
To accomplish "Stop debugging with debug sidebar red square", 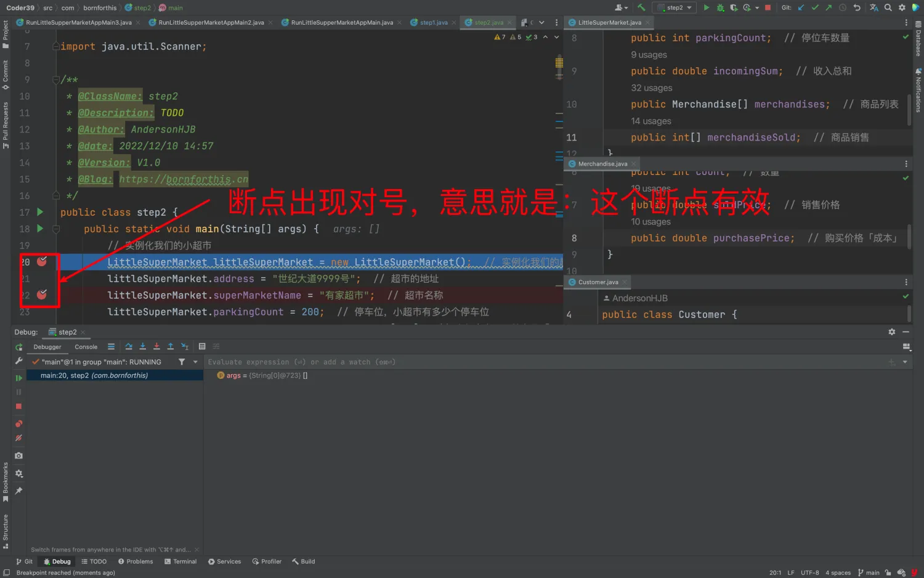I will coord(18,406).
